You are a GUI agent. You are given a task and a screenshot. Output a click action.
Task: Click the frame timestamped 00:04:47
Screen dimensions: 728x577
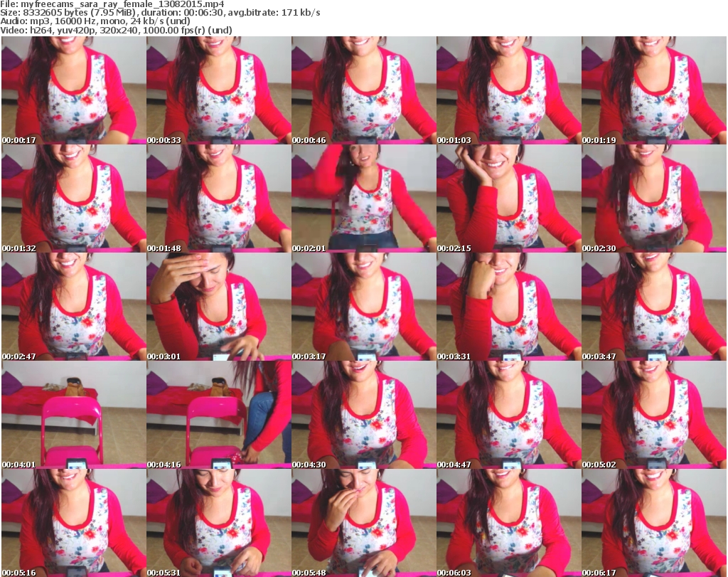[x=509, y=415]
